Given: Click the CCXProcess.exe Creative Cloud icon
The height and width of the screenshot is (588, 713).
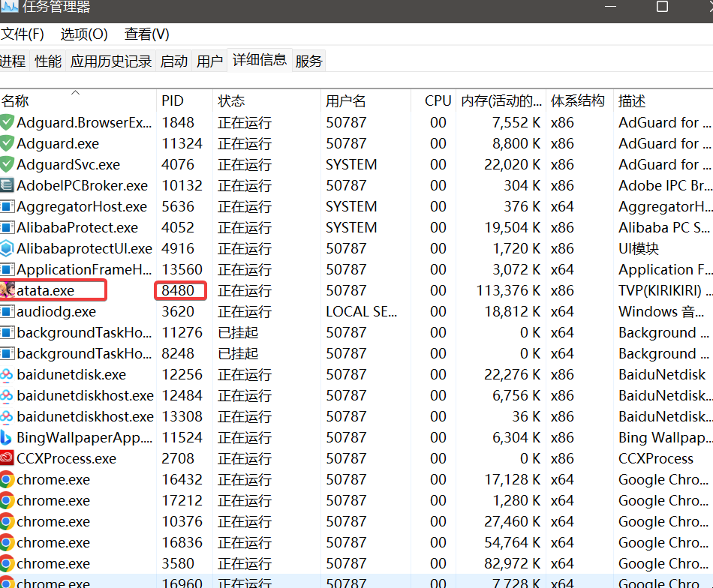Looking at the screenshot, I should point(8,458).
